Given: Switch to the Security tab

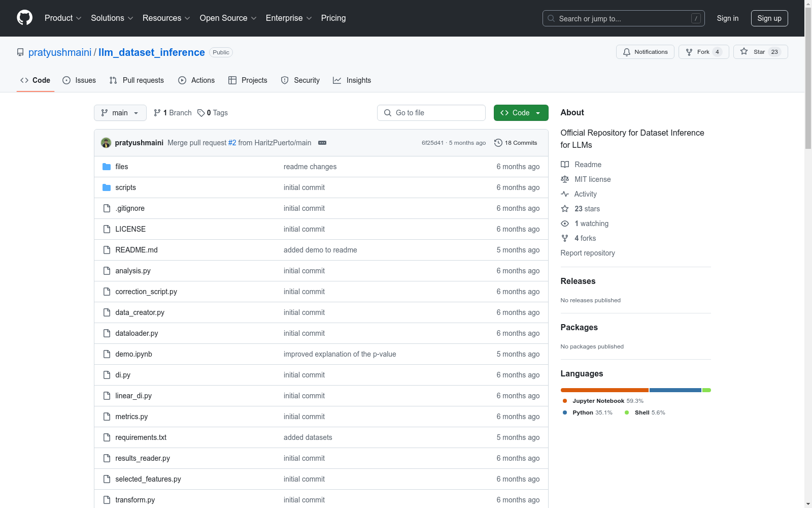Looking at the screenshot, I should click(x=300, y=80).
